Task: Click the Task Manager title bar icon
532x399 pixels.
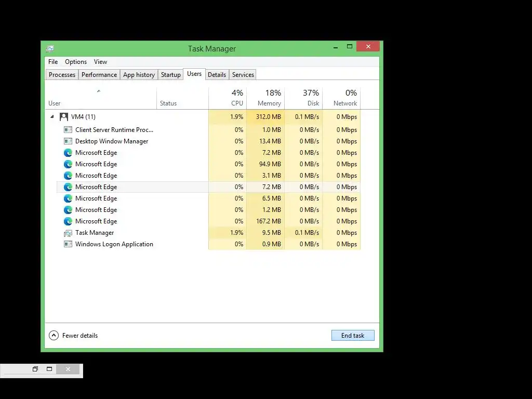Action: pos(50,48)
